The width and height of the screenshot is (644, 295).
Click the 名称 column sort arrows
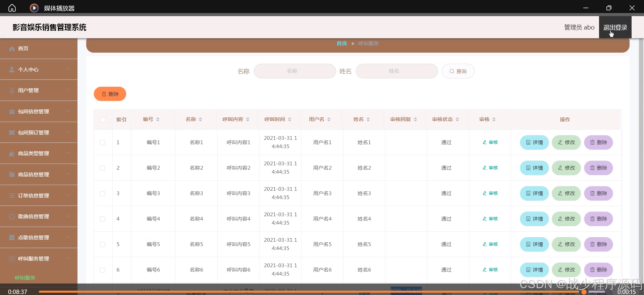coord(201,119)
